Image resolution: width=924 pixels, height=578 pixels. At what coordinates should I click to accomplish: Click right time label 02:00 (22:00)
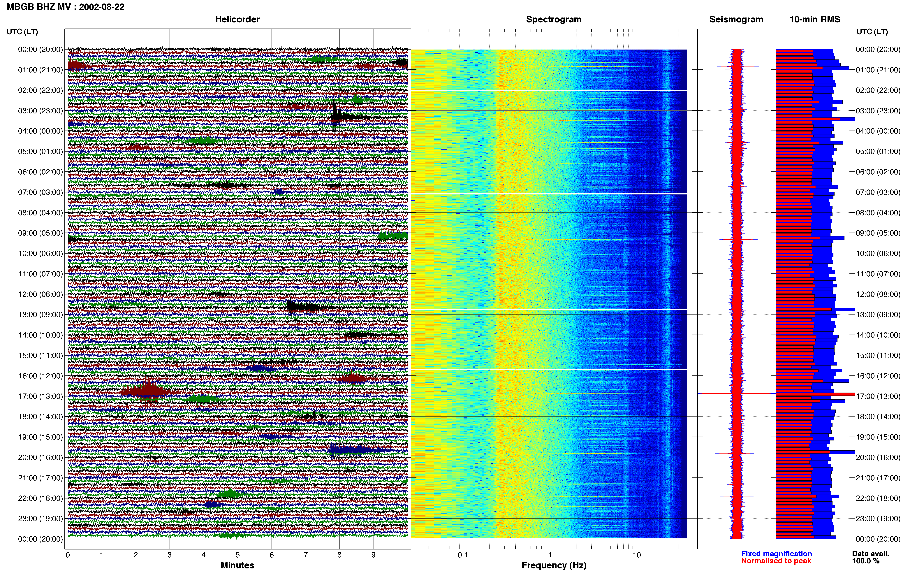(x=878, y=90)
